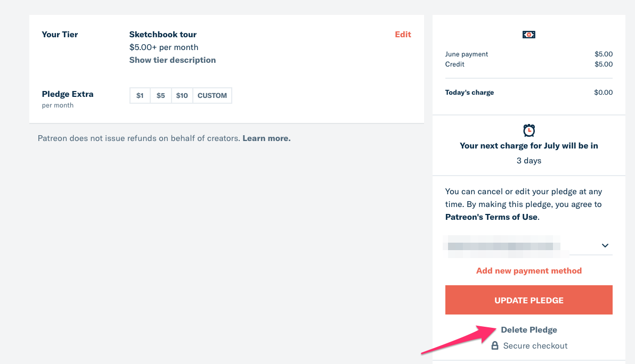
Task: Select the $10 extra pledge option
Action: point(182,96)
